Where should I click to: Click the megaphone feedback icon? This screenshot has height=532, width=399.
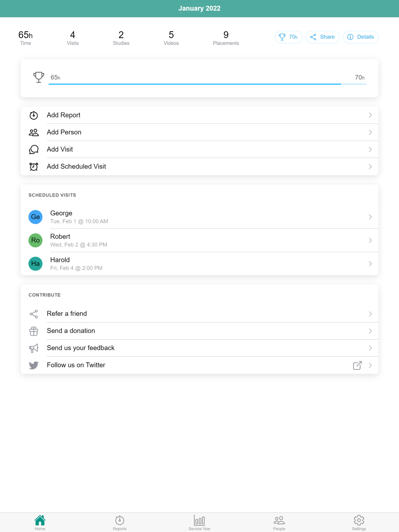[x=34, y=348]
